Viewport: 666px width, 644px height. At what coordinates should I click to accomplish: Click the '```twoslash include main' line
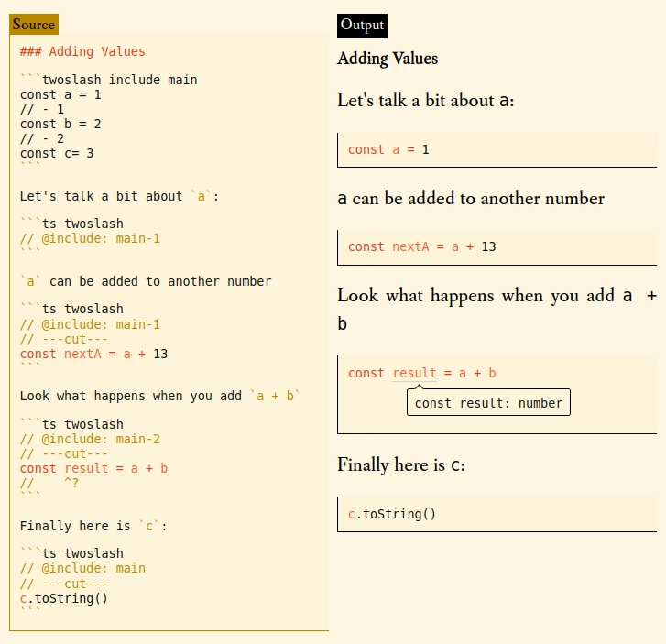(109, 80)
